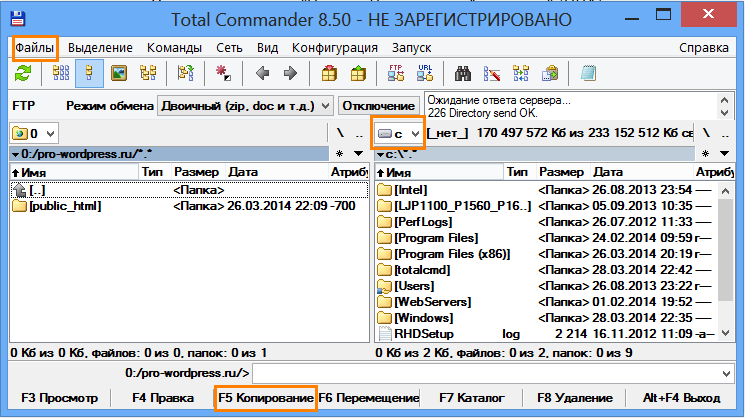The image size is (745, 418).
Task: Open the Конфигурация menu
Action: (335, 48)
